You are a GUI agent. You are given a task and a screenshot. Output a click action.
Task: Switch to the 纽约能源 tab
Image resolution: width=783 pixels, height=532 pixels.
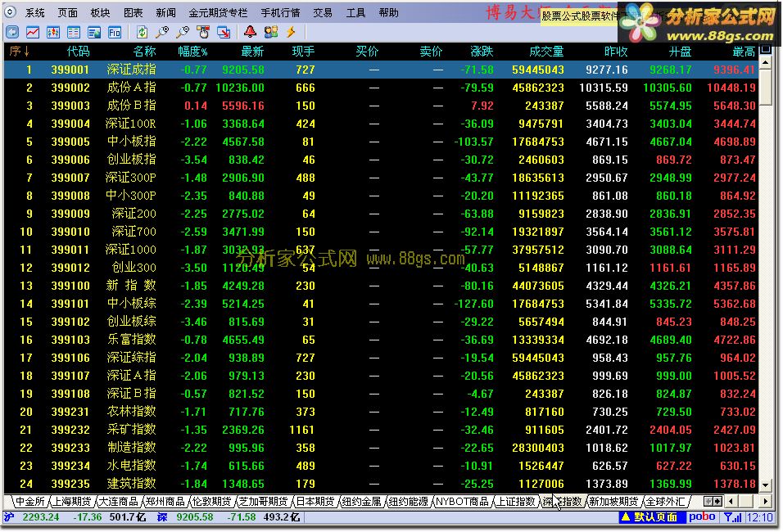click(409, 501)
